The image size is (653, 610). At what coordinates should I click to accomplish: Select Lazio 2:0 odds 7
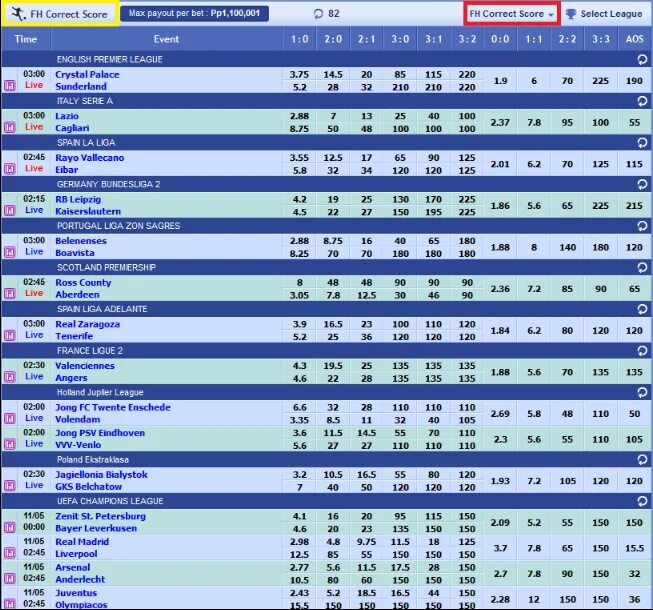333,116
